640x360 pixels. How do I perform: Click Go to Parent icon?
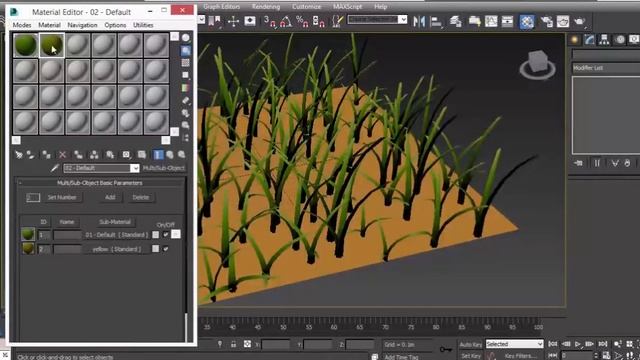(x=170, y=155)
